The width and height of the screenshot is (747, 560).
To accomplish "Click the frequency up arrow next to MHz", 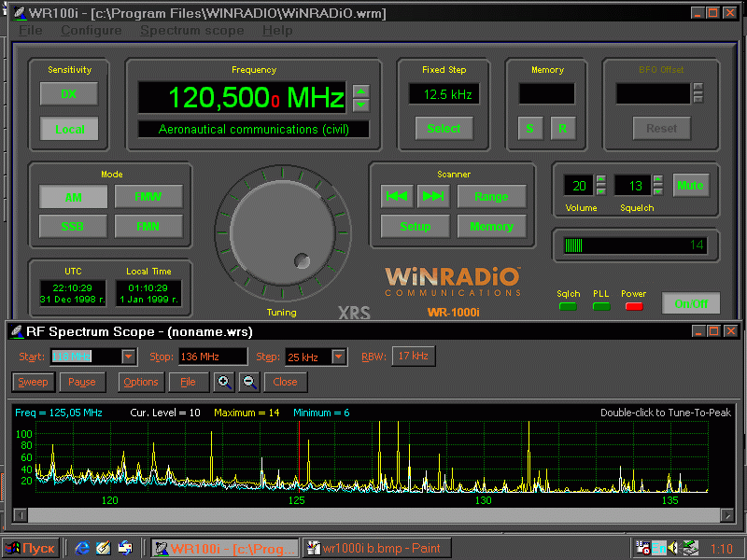I will point(361,91).
